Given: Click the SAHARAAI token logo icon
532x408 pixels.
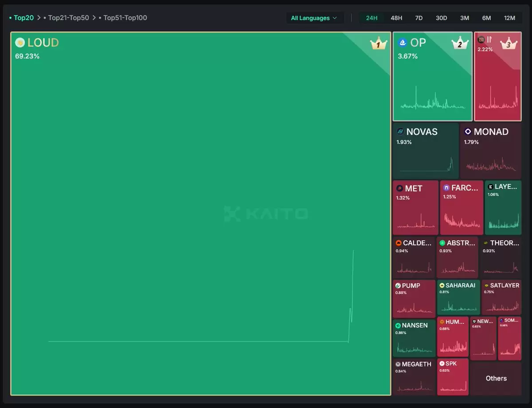Looking at the screenshot, I should click(442, 285).
